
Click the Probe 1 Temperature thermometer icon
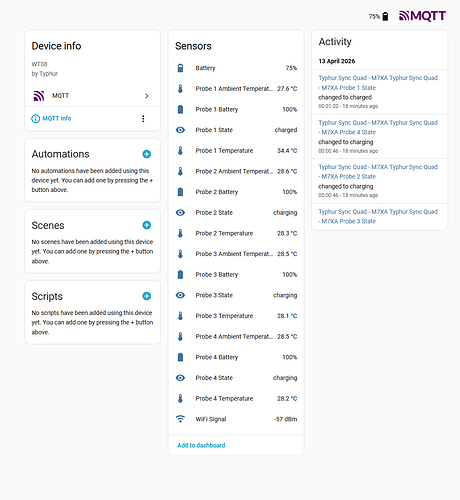(x=180, y=151)
